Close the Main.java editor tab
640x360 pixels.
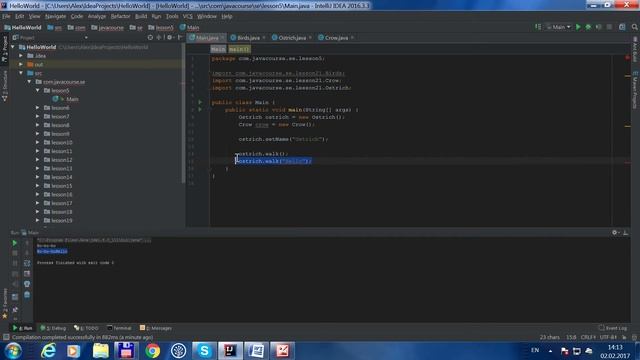pos(222,38)
